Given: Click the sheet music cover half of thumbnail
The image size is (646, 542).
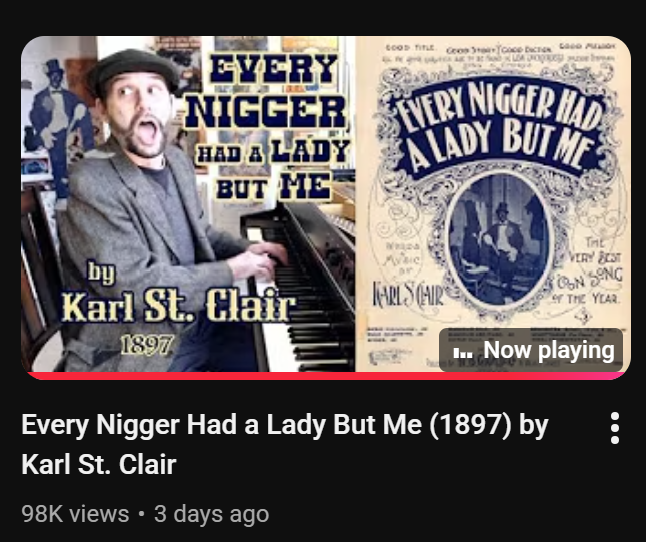Looking at the screenshot, I should point(493,204).
